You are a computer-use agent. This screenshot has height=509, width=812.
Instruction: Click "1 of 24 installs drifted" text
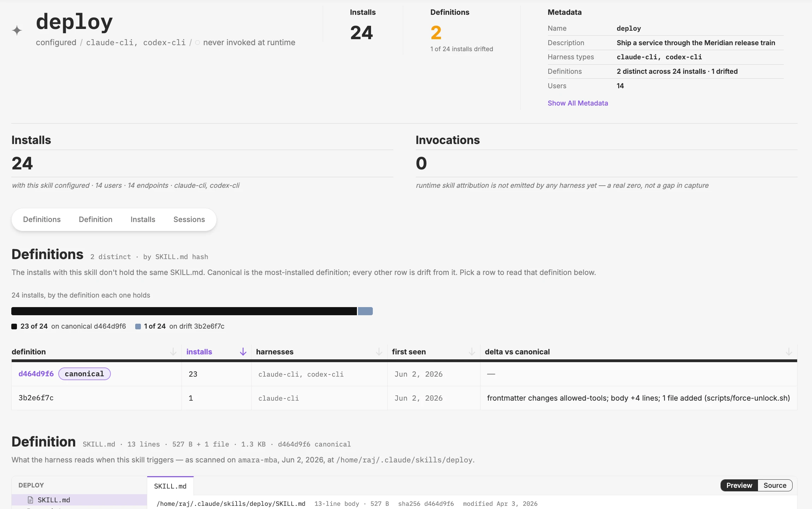[461, 49]
